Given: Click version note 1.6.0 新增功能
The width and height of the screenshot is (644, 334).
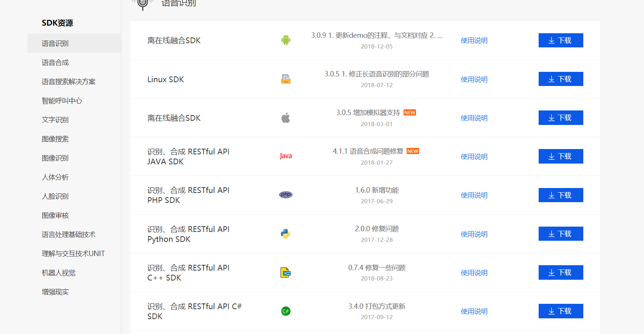Looking at the screenshot, I should (377, 190).
